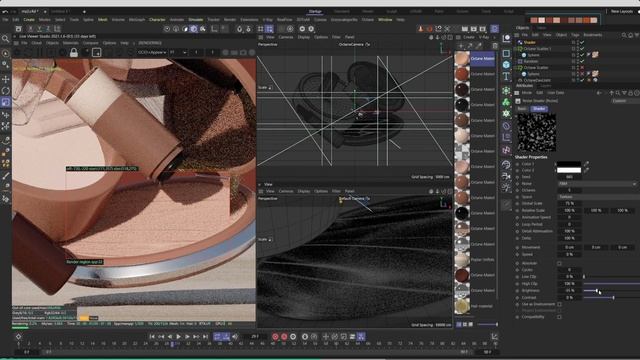Click the X axis lock icon
This screenshot has height=360, width=640.
tap(30, 29)
